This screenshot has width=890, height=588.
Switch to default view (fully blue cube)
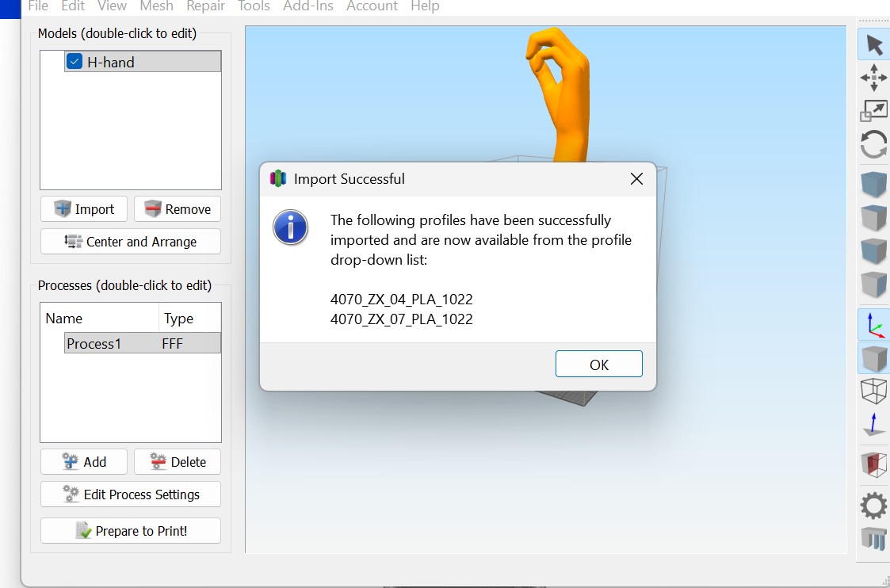(873, 185)
